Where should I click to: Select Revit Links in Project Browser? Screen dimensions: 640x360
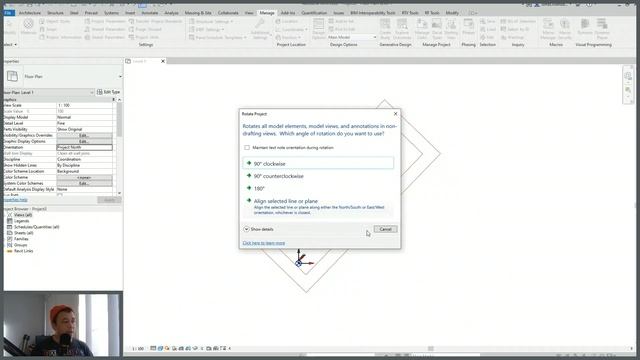pos(23,251)
